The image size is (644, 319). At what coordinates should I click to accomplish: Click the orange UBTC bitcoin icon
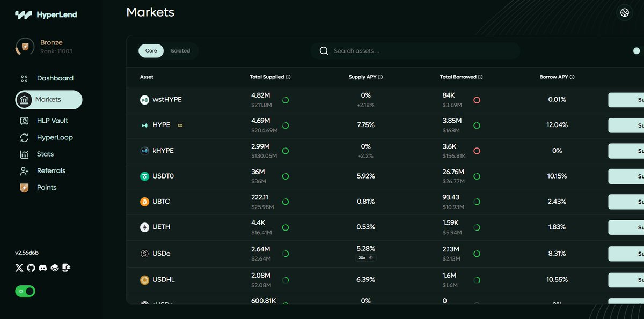[144, 202]
